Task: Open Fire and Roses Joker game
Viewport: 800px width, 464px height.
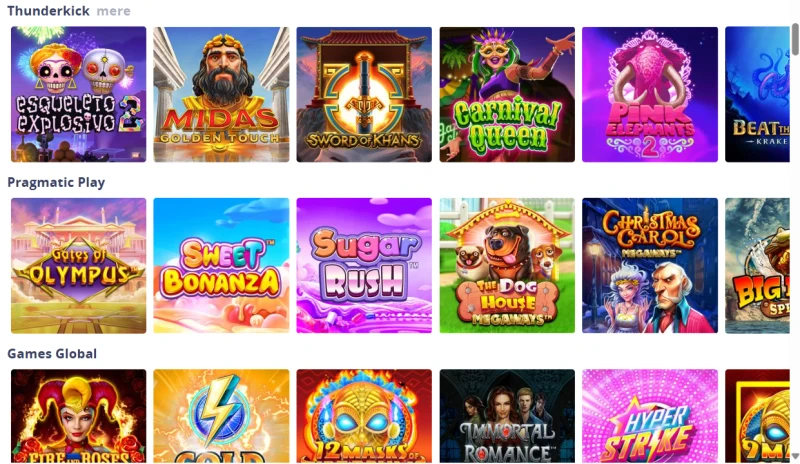Action: point(79,416)
